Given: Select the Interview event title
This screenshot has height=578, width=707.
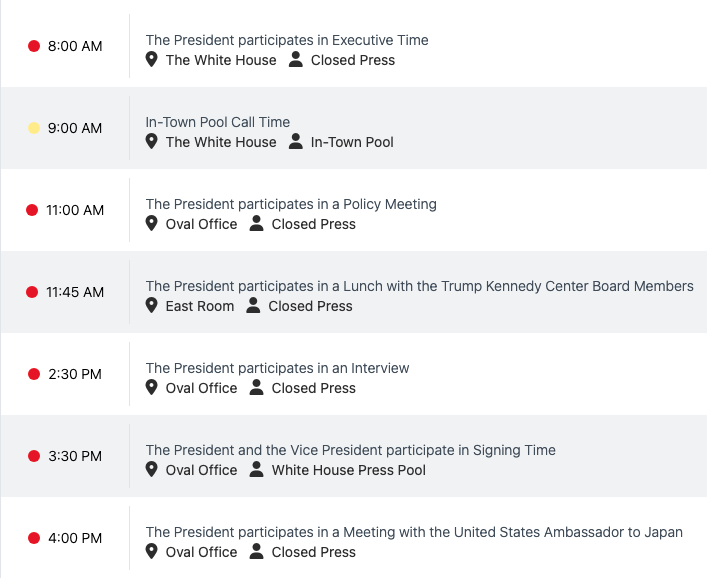Looking at the screenshot, I should [277, 369].
